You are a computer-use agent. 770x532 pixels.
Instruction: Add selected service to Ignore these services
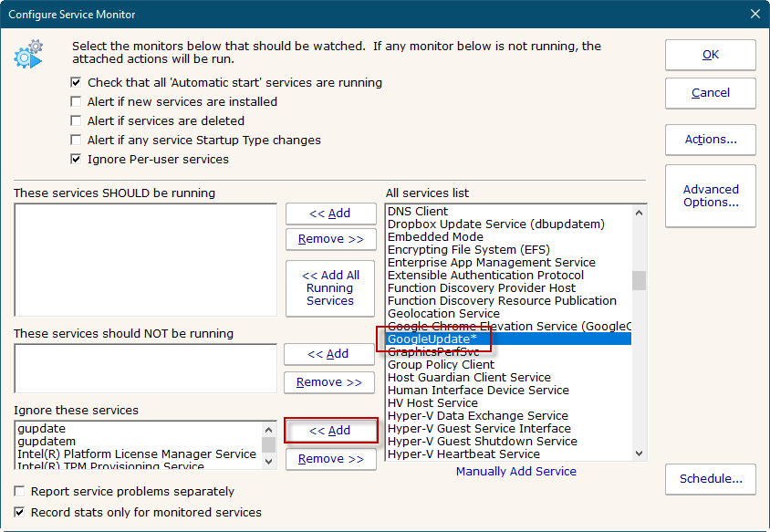(330, 431)
